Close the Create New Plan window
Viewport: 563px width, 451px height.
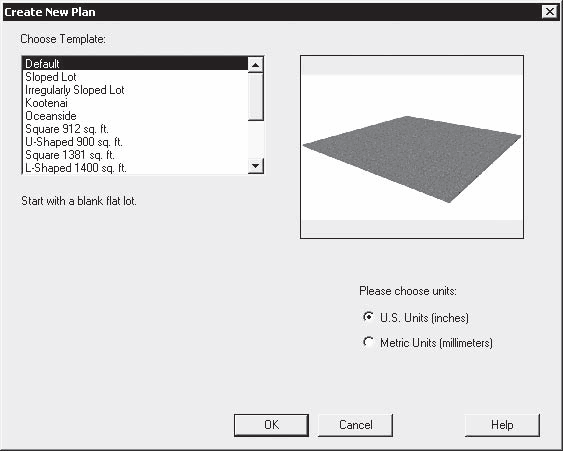[x=550, y=12]
